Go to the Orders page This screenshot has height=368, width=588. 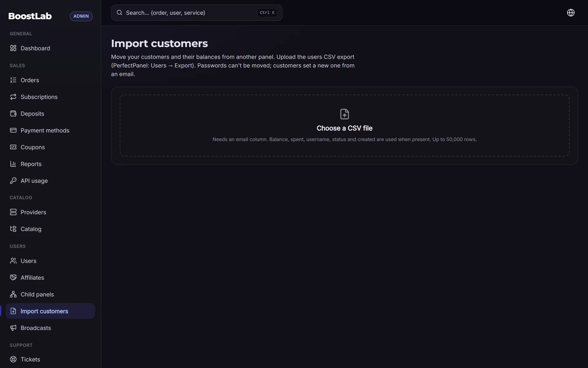click(51, 80)
